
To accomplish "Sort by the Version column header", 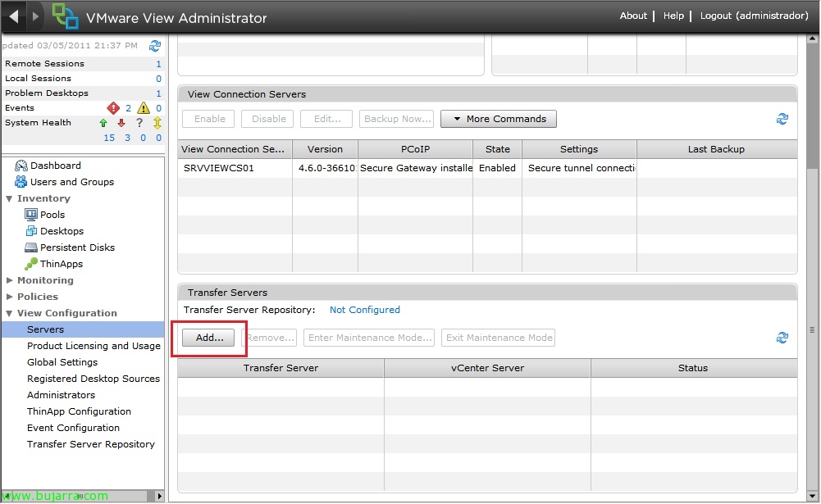I will [x=325, y=150].
